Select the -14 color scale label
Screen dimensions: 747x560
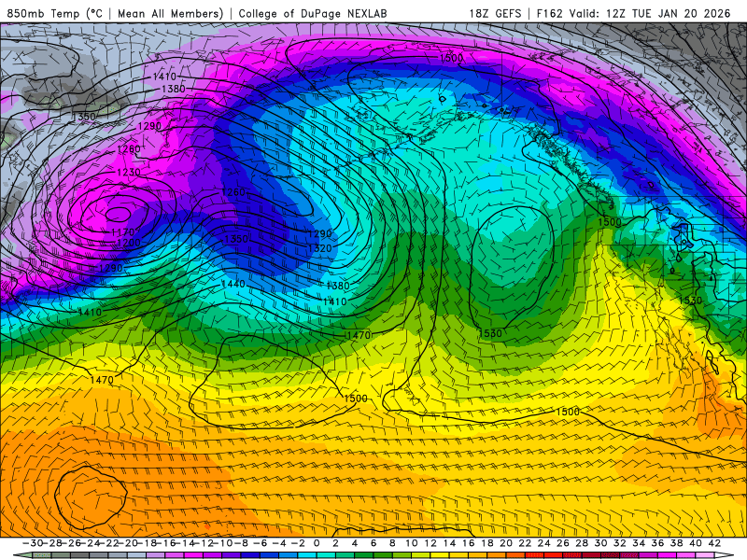point(185,543)
